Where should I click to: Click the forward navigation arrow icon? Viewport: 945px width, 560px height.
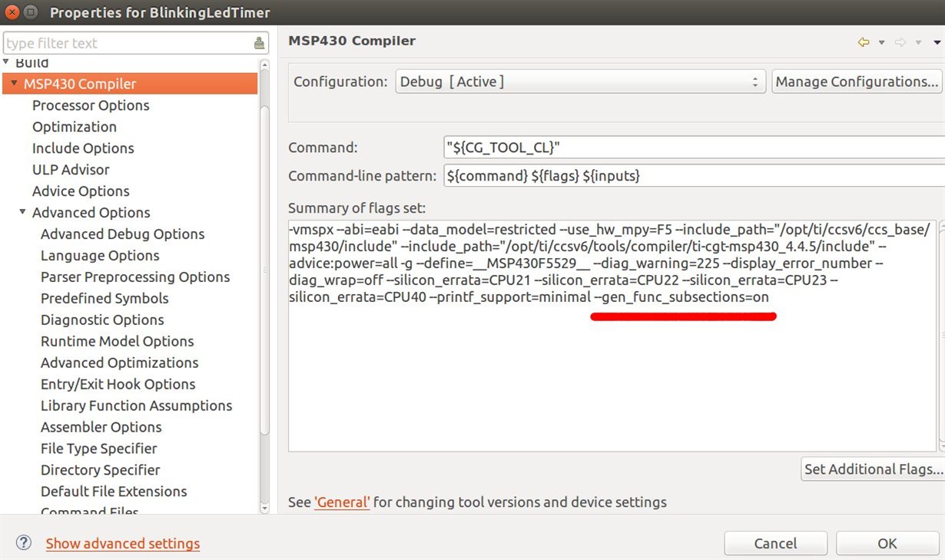coord(901,41)
